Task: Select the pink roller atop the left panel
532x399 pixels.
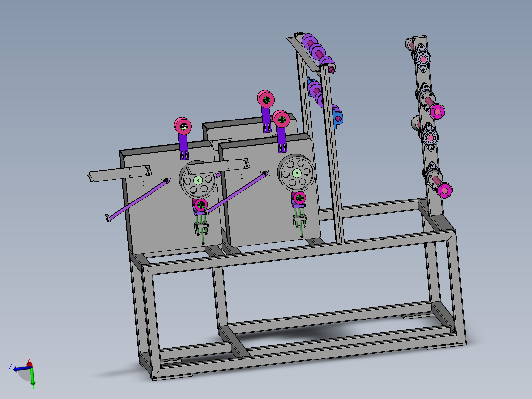Action: 183,126
